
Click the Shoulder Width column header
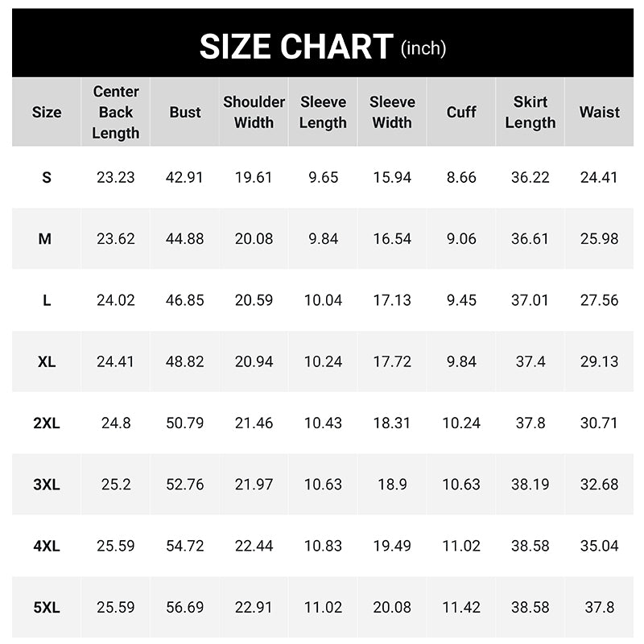(x=254, y=113)
